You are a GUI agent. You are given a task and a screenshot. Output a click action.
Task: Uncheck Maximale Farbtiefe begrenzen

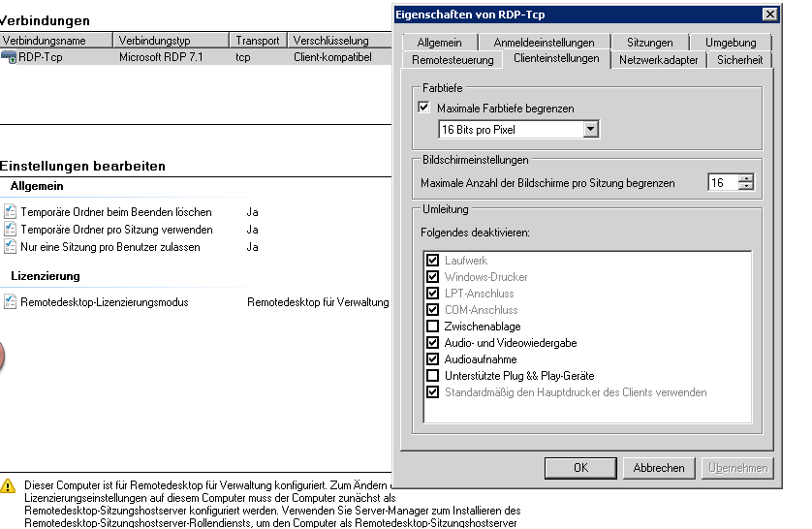coord(423,108)
